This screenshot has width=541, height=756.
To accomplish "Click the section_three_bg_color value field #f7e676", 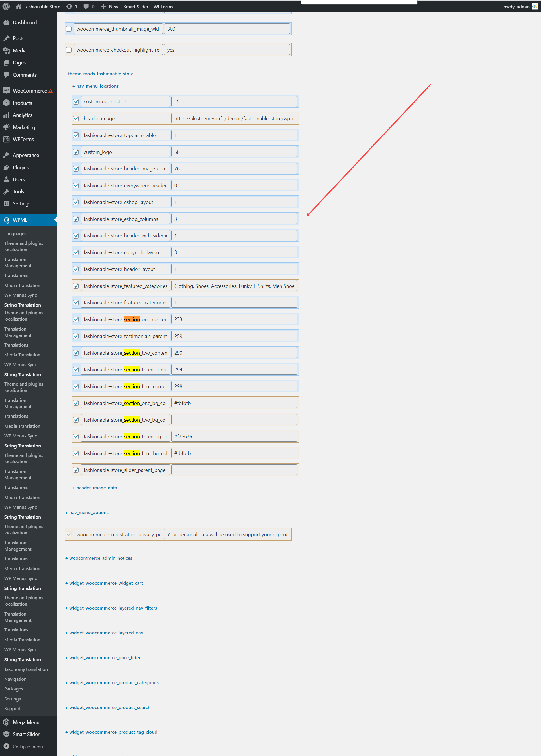I will point(234,437).
